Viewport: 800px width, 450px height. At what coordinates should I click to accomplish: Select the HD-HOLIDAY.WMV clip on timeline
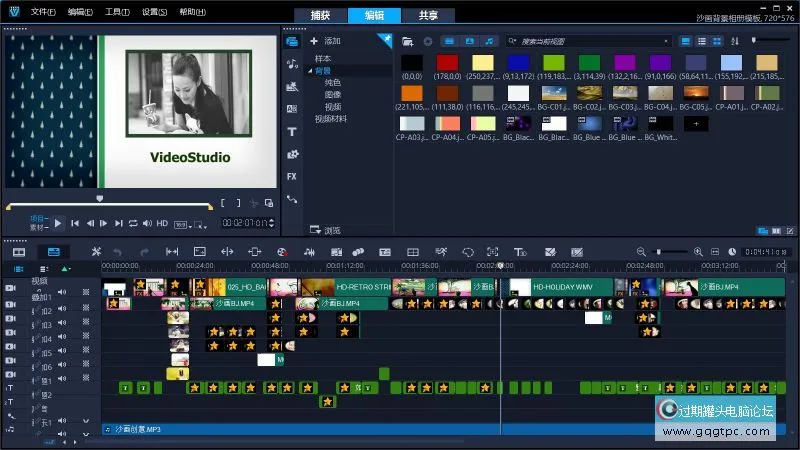(565, 287)
